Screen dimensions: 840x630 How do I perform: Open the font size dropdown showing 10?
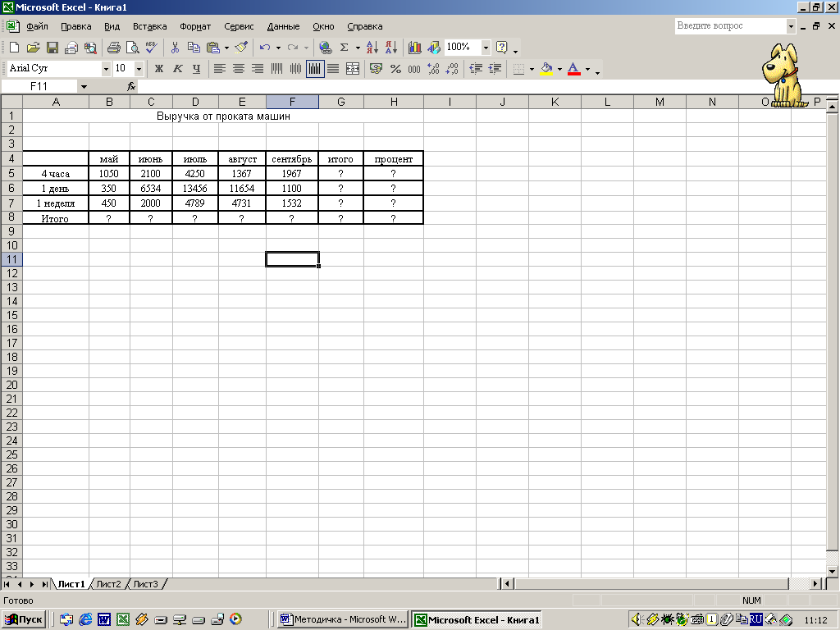point(139,69)
